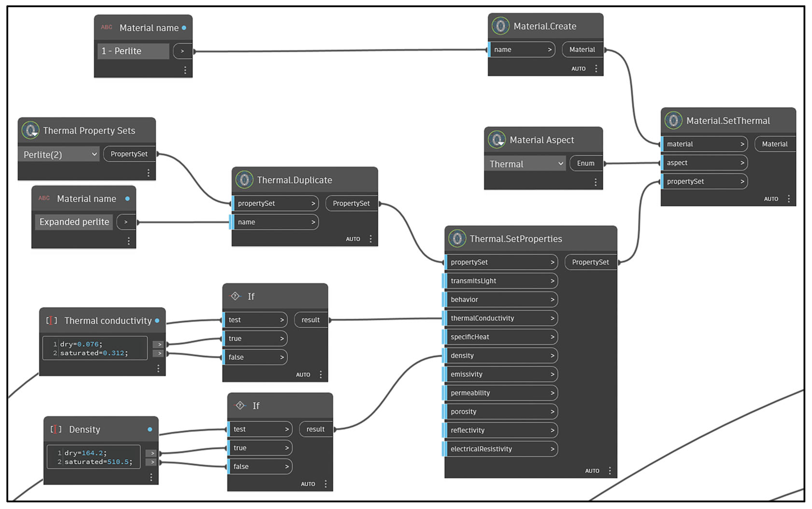Click the Material.Create node icon
Viewport: 812px width, 509px height.
pos(500,26)
